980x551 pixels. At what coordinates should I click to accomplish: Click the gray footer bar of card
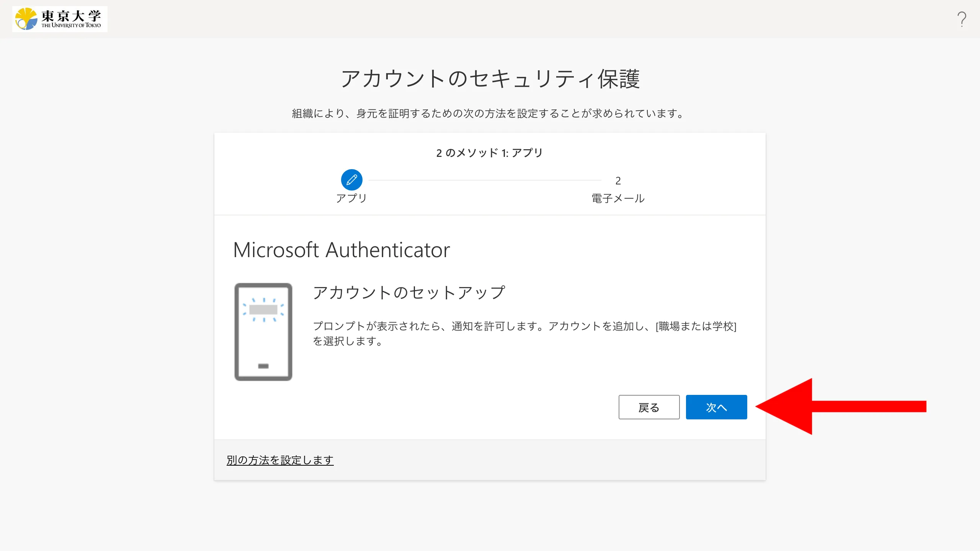pos(536,460)
